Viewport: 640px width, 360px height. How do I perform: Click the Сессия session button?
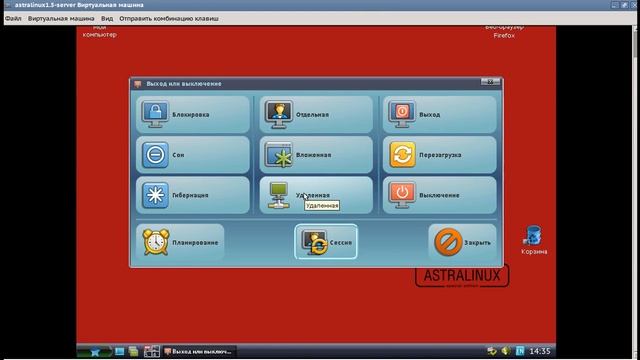point(326,242)
